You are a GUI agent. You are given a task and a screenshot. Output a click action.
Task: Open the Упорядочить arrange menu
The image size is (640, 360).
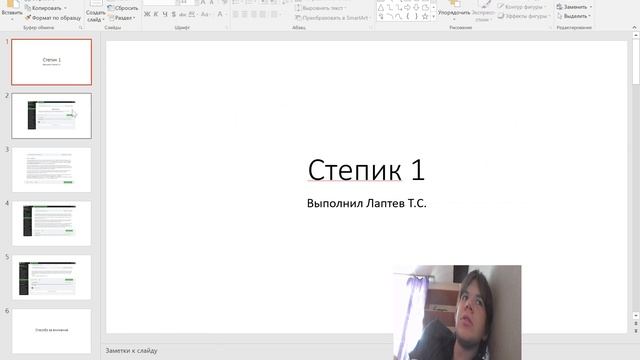coord(454,11)
